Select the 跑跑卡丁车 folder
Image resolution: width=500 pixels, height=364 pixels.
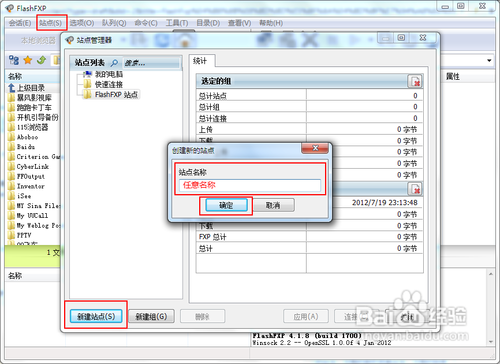coord(34,107)
